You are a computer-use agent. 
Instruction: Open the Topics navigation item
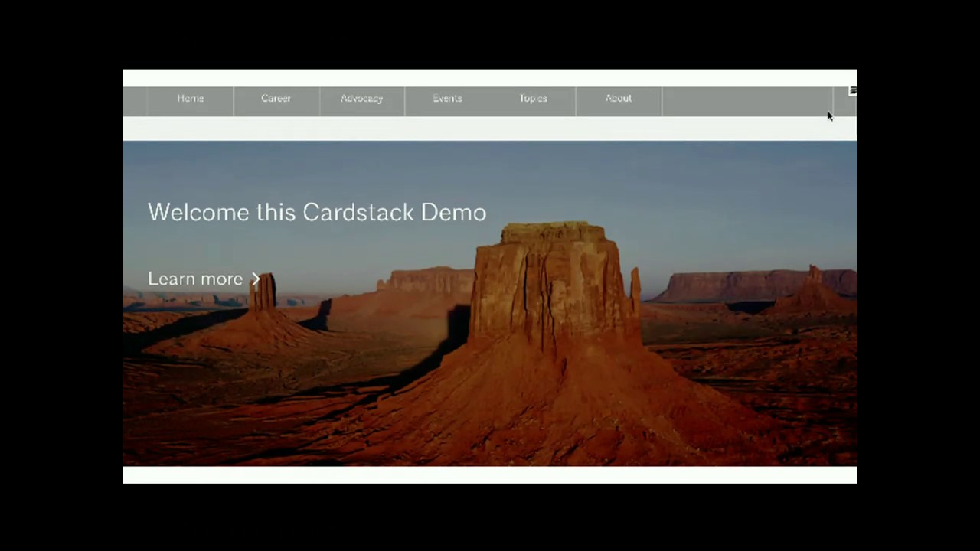533,99
